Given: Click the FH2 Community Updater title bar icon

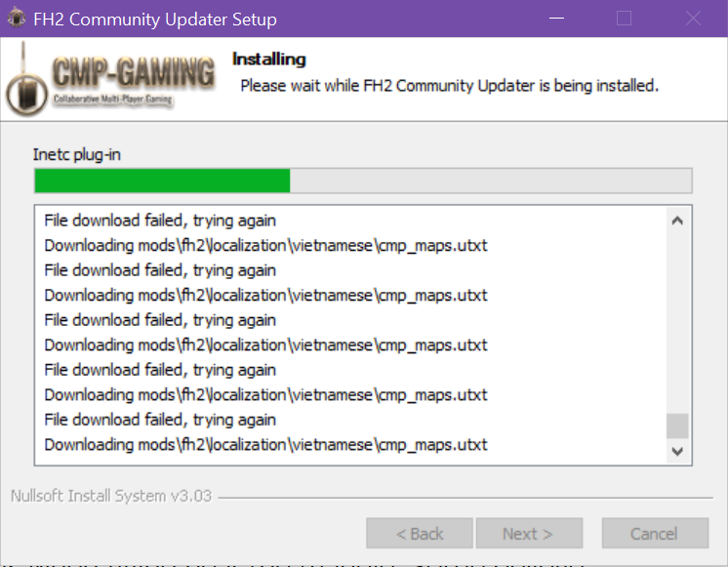Looking at the screenshot, I should point(17,19).
